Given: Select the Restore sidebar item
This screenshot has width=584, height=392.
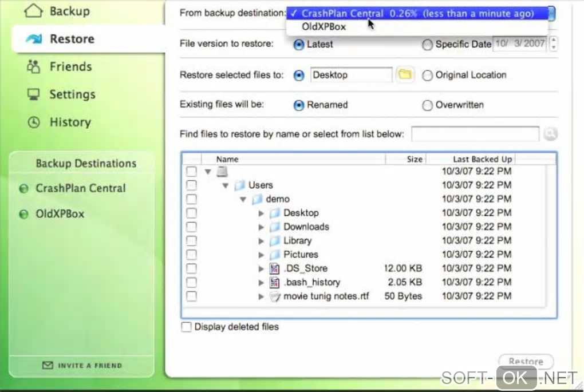Looking at the screenshot, I should 88,39.
